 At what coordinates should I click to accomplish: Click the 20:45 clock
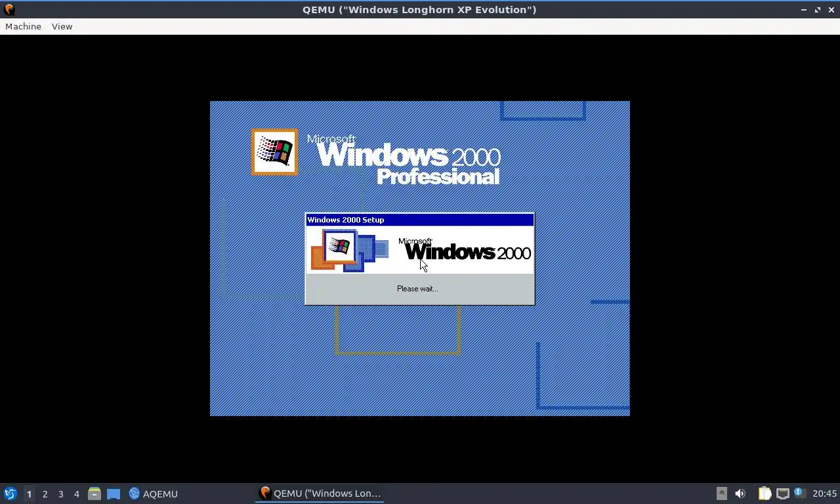pyautogui.click(x=824, y=493)
